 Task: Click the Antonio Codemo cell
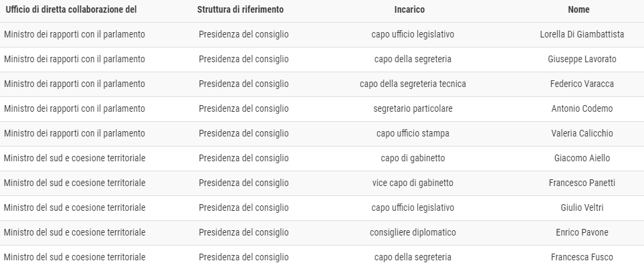tap(582, 109)
